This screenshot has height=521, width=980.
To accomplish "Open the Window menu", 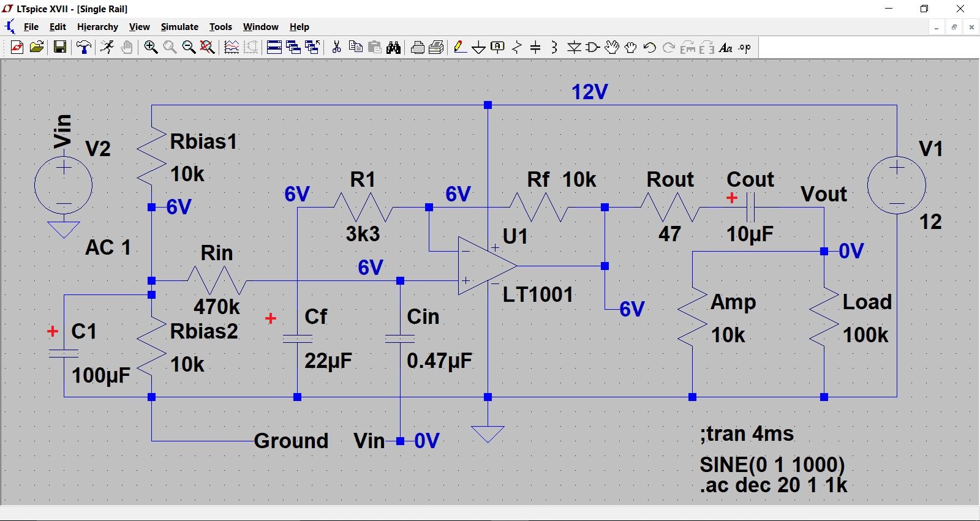I will [261, 27].
